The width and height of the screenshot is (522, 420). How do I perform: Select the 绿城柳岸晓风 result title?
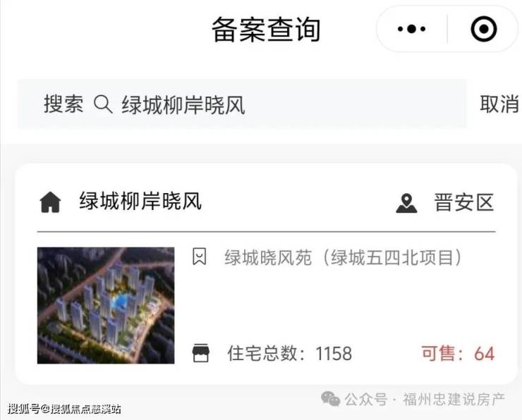140,202
